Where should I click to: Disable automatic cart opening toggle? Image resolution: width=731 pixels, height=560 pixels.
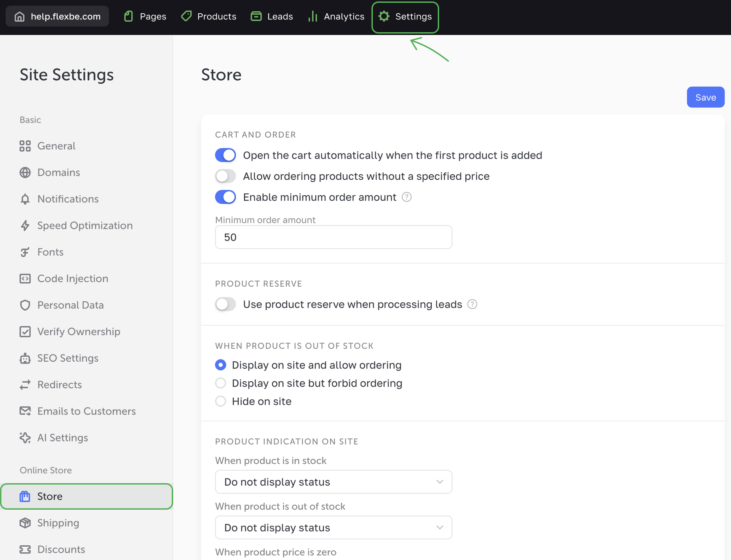pos(225,155)
